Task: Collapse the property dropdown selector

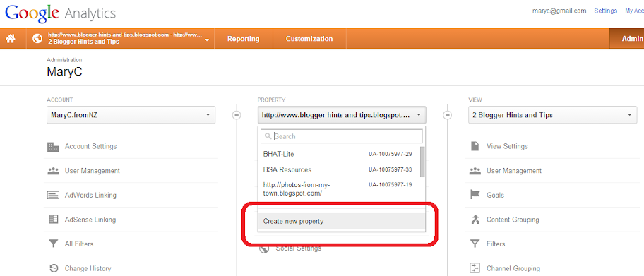Action: 342,115
